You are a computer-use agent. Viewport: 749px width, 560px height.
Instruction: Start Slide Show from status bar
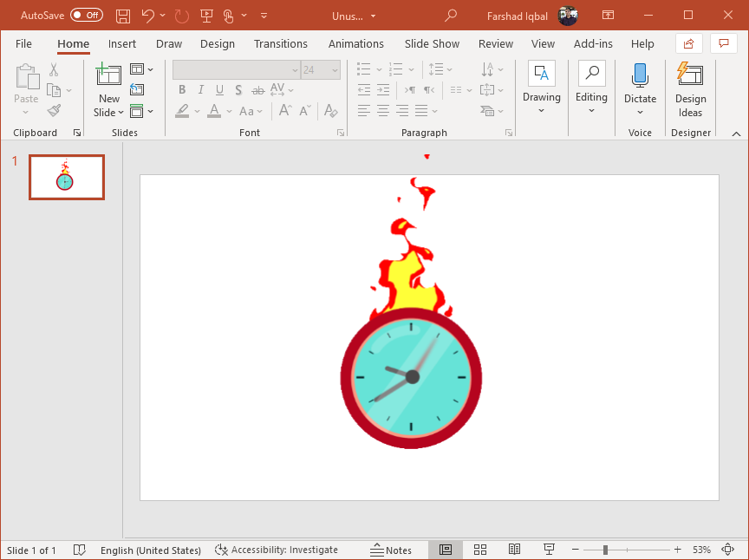pyautogui.click(x=549, y=550)
